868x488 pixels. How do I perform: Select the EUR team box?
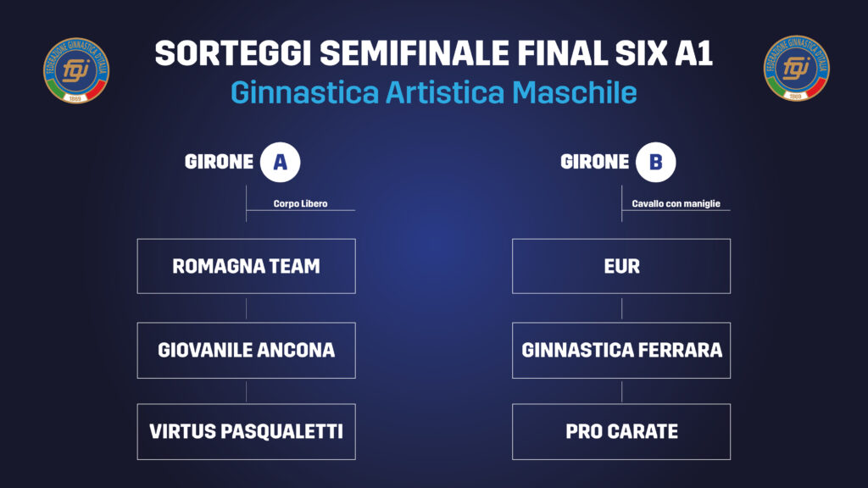pyautogui.click(x=621, y=266)
